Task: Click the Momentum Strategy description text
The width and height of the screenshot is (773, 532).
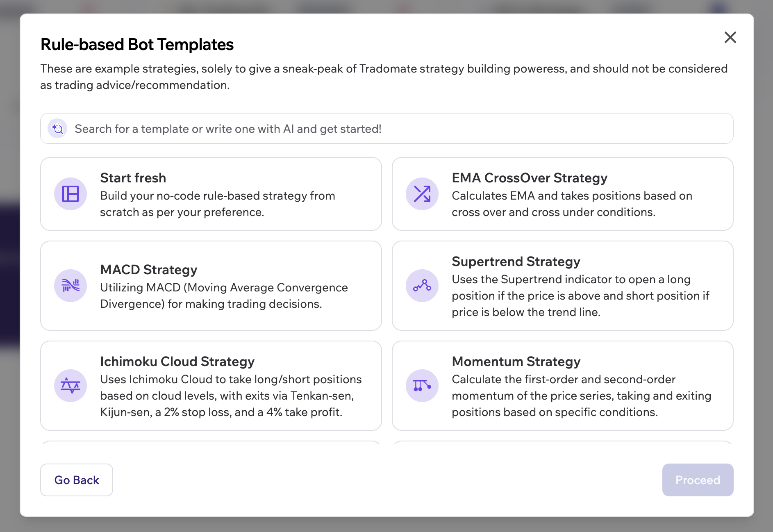Action: click(x=581, y=396)
